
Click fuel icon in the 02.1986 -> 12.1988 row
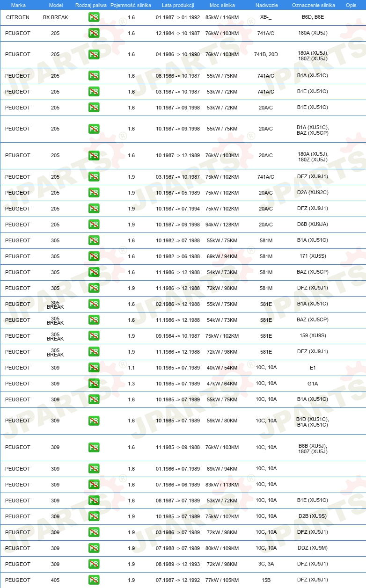pyautogui.click(x=94, y=304)
